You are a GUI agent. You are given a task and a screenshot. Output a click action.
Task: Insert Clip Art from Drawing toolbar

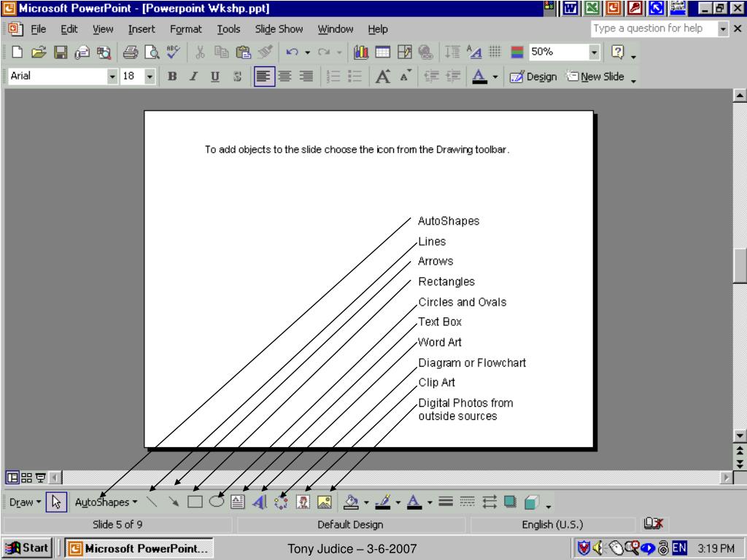[303, 502]
